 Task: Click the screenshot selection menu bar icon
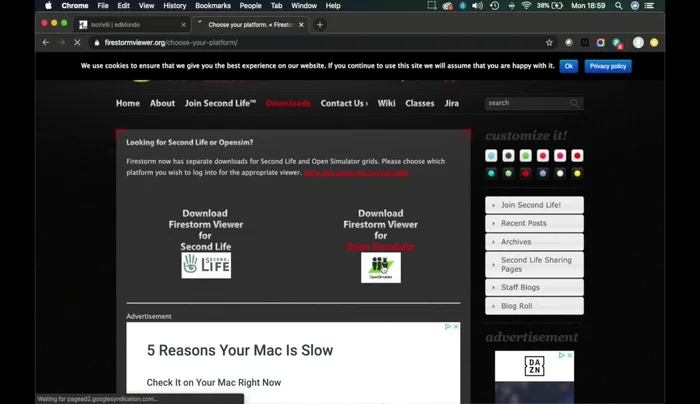[x=432, y=6]
